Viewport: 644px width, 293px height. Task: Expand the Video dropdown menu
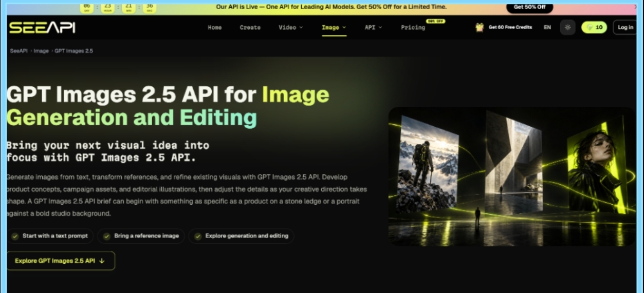tap(291, 27)
